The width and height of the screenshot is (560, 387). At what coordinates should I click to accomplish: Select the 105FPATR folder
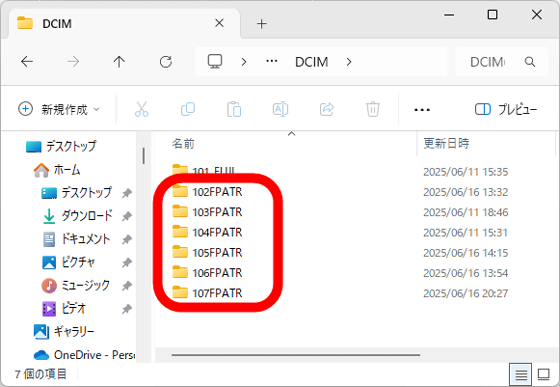pyautogui.click(x=217, y=253)
